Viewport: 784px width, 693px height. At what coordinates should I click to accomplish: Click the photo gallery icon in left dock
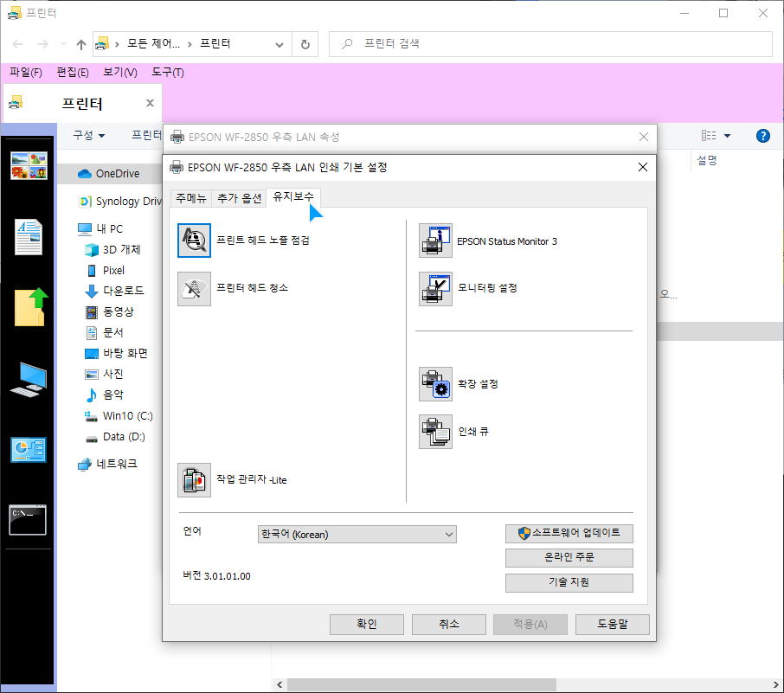[29, 165]
